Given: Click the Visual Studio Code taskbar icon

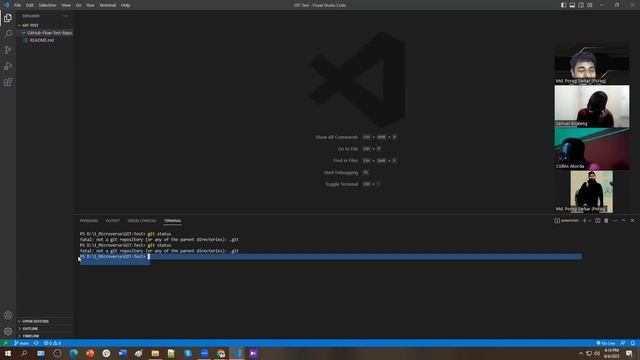Looking at the screenshot, I should pos(237,353).
